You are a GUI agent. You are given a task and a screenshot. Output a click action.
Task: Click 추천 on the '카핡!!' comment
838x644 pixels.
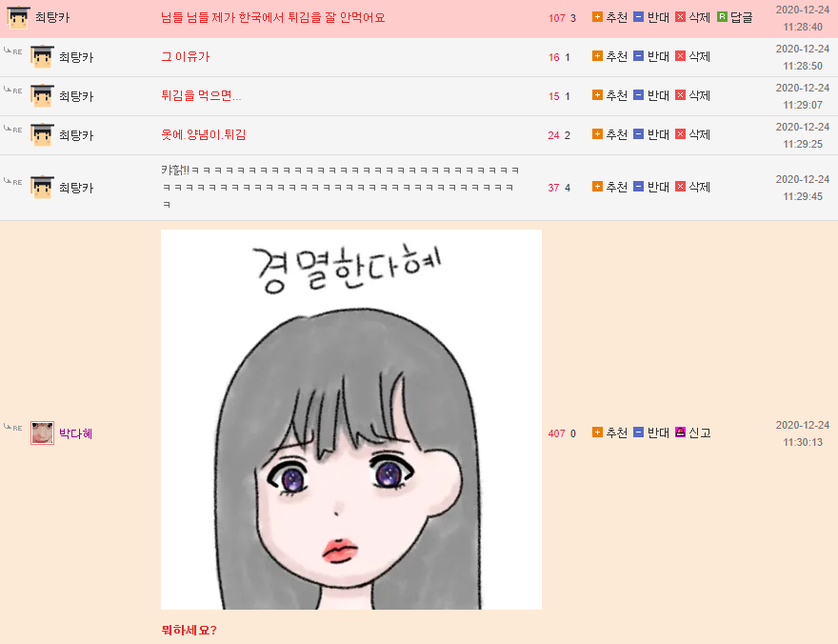[597, 187]
